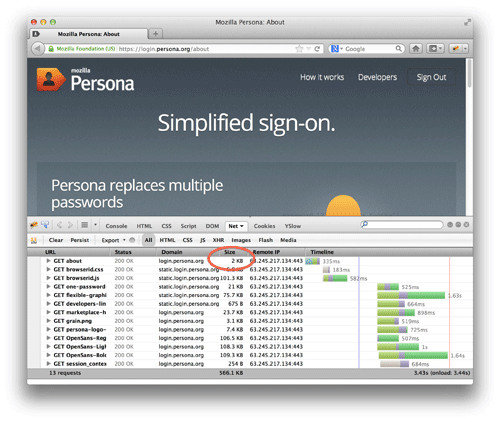Switch to the Console panel tab
This screenshot has width=500, height=422.
tap(116, 226)
